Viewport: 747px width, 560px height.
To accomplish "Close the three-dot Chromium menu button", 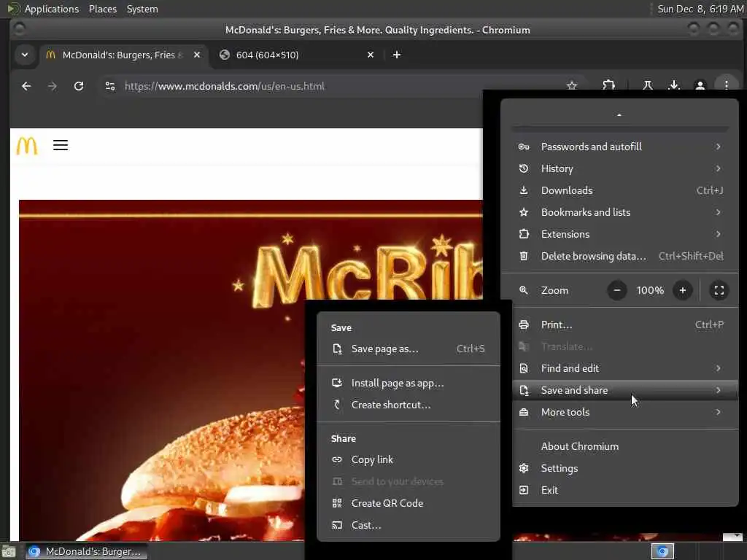I will pyautogui.click(x=726, y=86).
